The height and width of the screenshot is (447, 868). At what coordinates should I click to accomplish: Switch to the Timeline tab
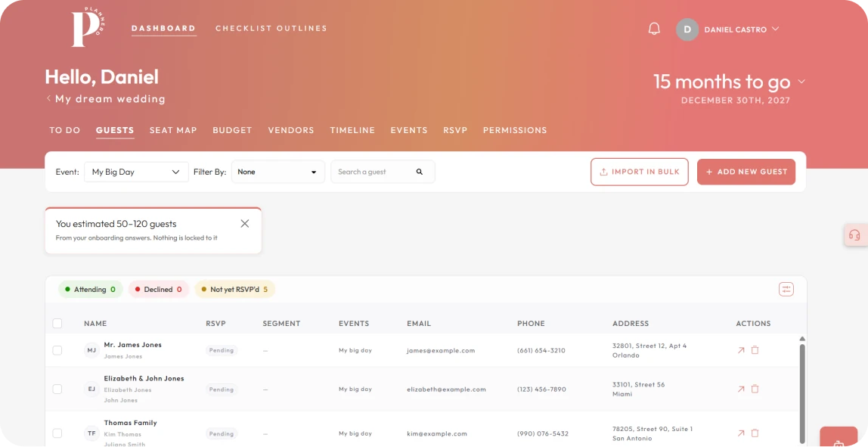tap(352, 130)
